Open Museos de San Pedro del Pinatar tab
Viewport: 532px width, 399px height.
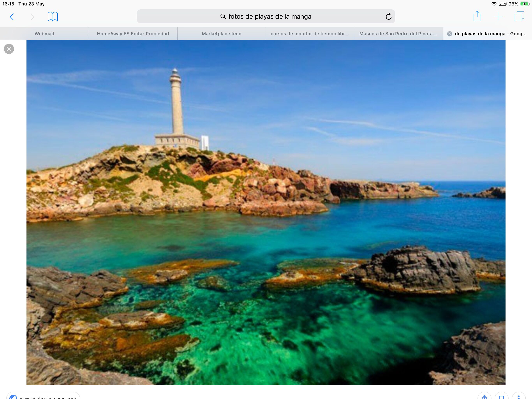pos(398,34)
